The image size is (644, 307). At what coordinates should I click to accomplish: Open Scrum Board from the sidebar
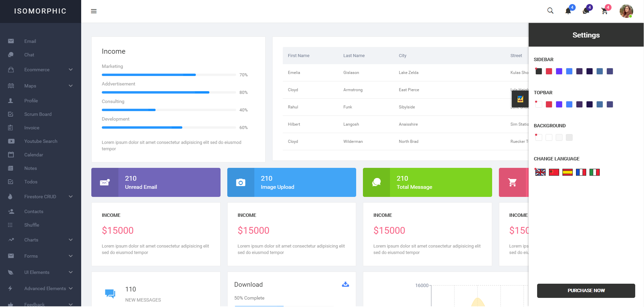[x=38, y=114]
